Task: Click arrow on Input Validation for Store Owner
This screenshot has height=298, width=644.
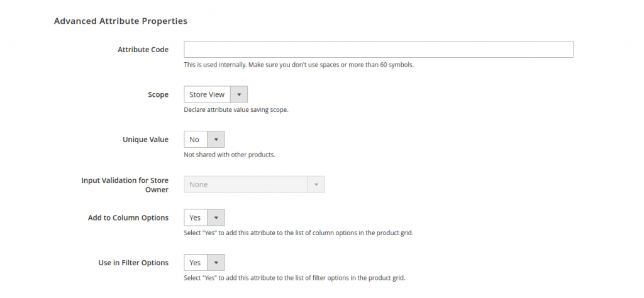Action: pyautogui.click(x=316, y=185)
